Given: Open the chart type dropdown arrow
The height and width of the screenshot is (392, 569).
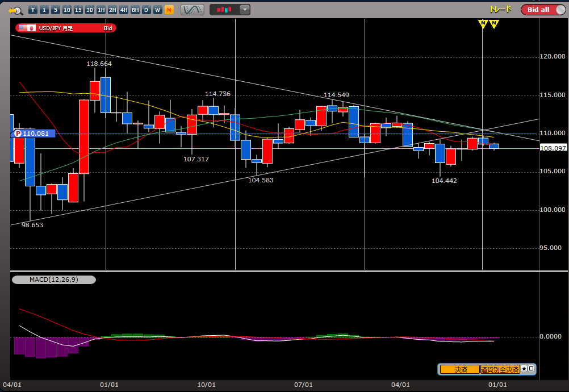Looking at the screenshot, I should point(245,10).
